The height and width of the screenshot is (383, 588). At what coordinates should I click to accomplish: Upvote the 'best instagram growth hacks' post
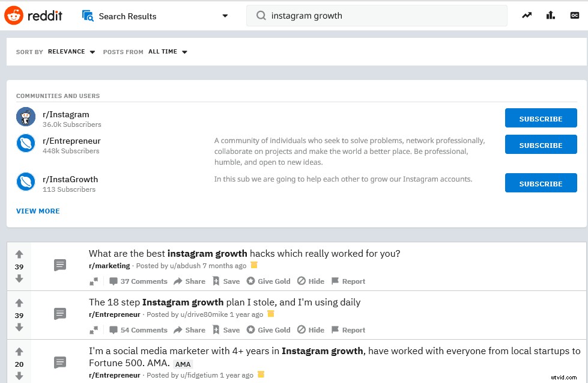tap(19, 254)
